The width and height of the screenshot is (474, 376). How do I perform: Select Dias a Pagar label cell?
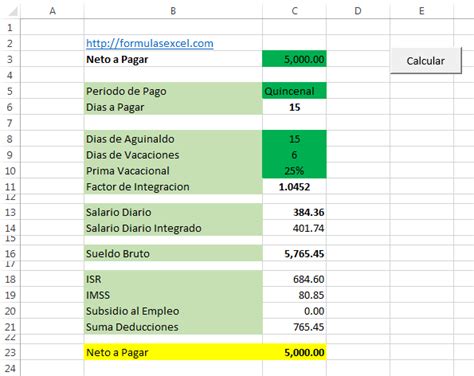[173, 107]
